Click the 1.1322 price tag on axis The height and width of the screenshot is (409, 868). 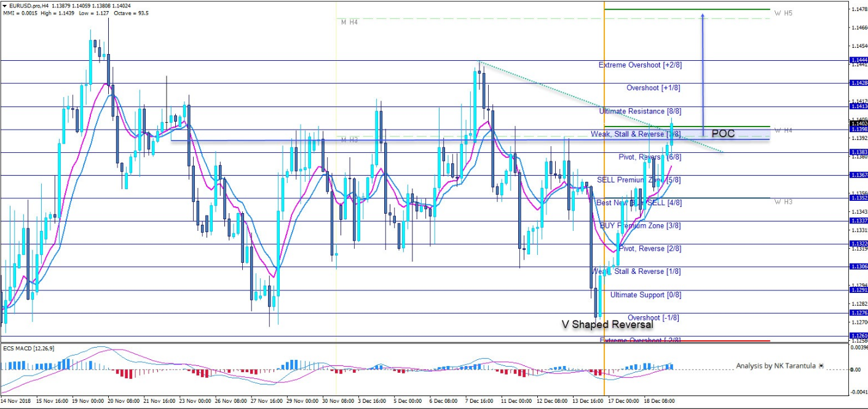click(x=858, y=244)
